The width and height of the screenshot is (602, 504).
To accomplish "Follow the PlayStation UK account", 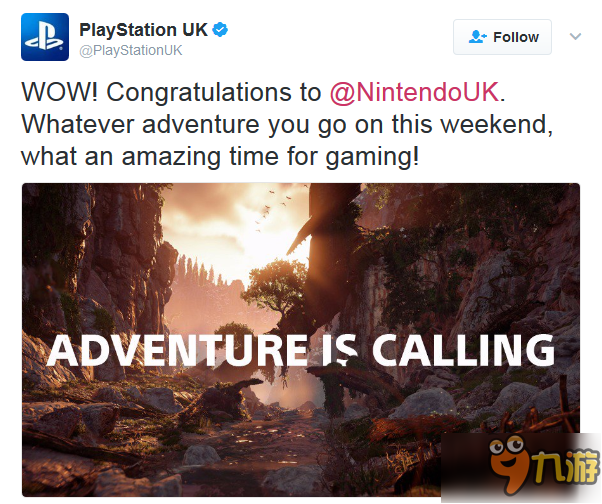I will click(502, 37).
